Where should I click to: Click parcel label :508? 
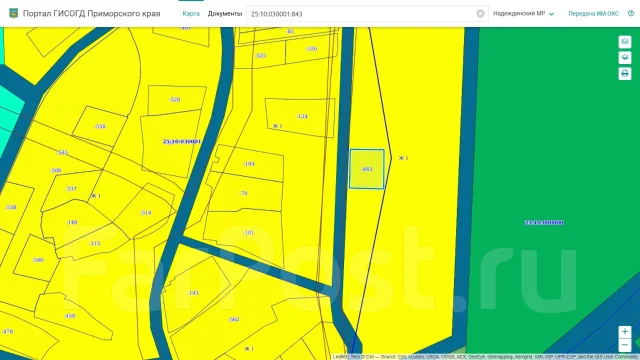tap(56, 170)
